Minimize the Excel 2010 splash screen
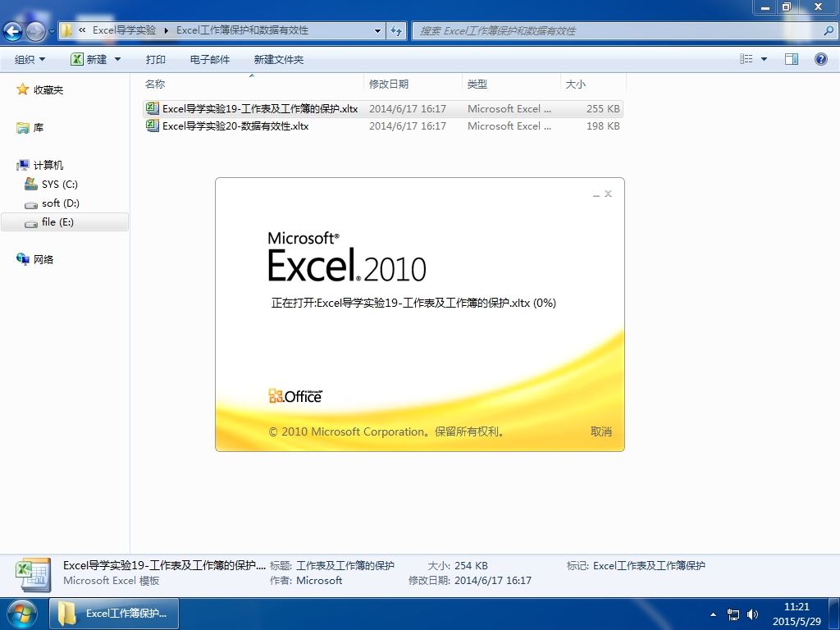The width and height of the screenshot is (840, 630). pos(596,194)
